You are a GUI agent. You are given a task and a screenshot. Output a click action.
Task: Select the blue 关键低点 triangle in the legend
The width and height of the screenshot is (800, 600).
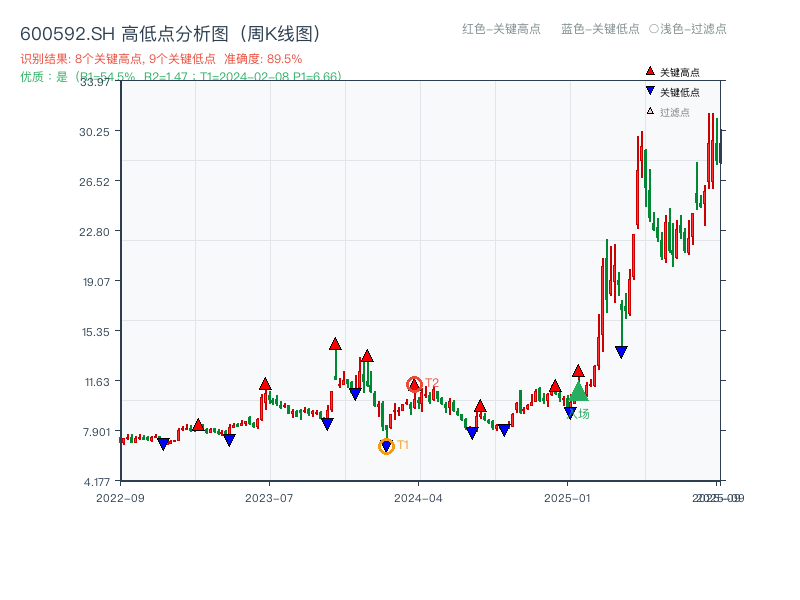(x=650, y=90)
